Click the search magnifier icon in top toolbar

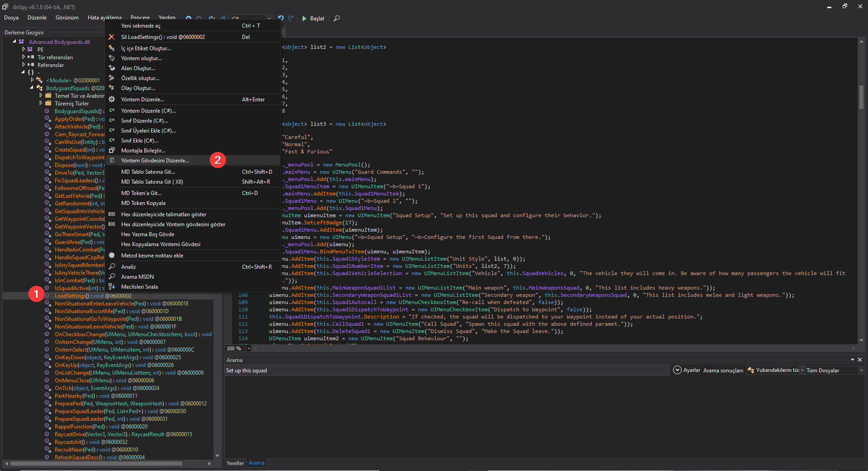(337, 19)
